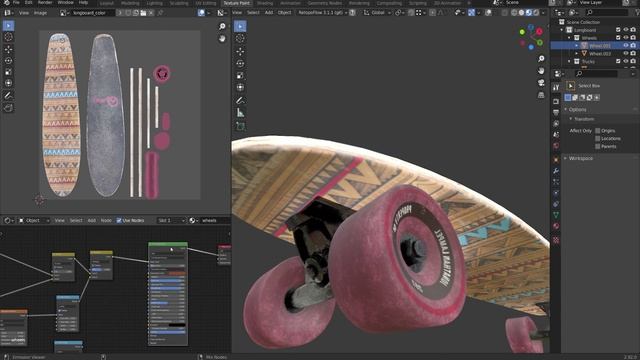This screenshot has width=640, height=360.
Task: Select the Transform tool in the 3D viewport
Action: [x=240, y=87]
